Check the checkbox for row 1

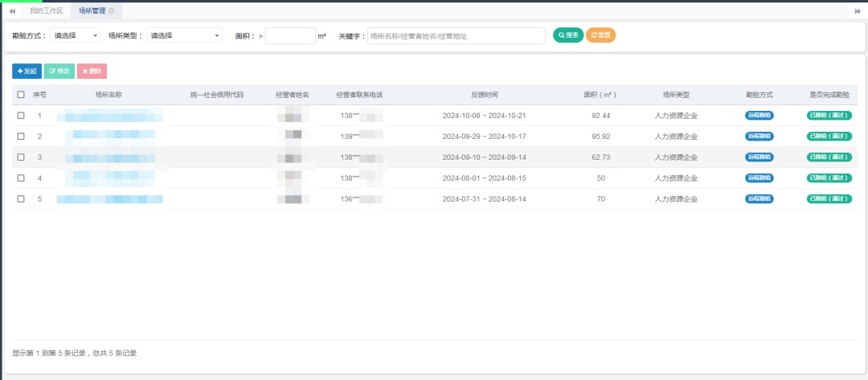pyautogui.click(x=21, y=116)
